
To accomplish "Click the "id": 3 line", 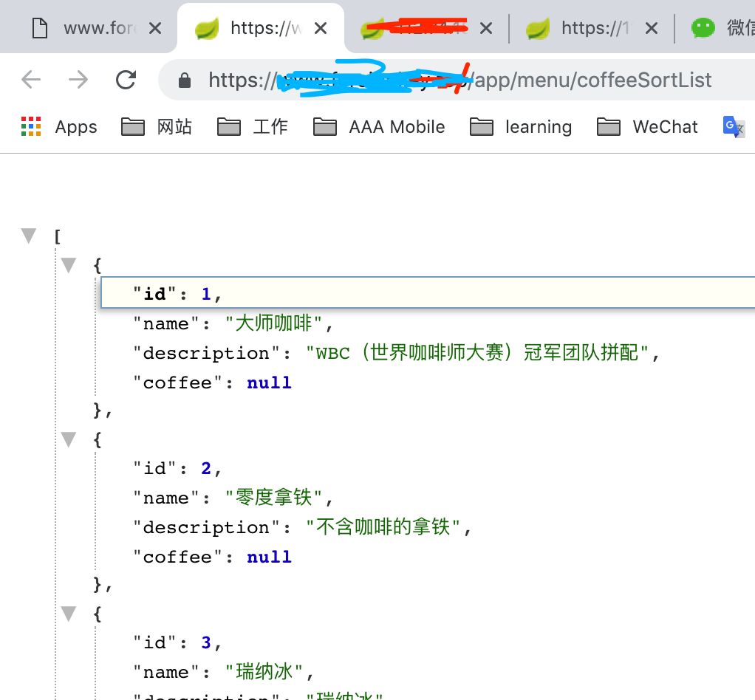I will point(177,642).
